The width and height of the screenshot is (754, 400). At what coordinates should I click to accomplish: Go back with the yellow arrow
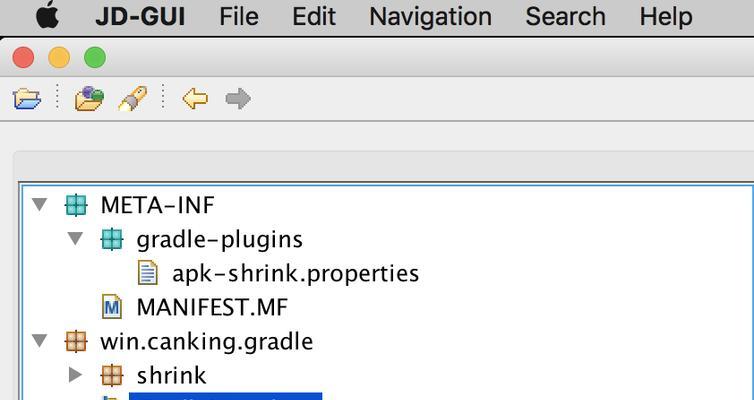point(195,99)
